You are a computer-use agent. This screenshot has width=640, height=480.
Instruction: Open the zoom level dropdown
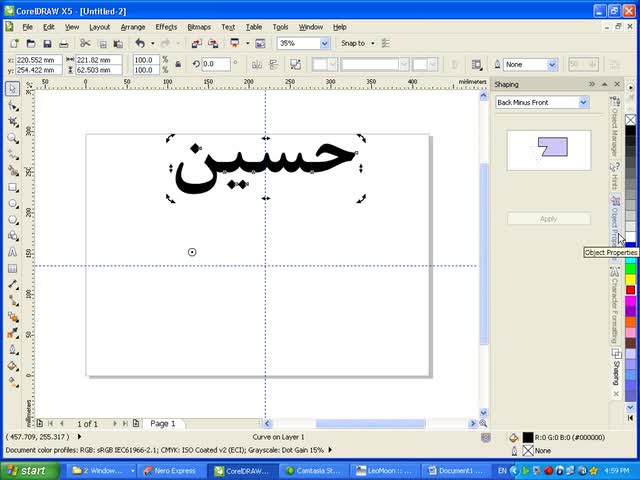coord(325,43)
